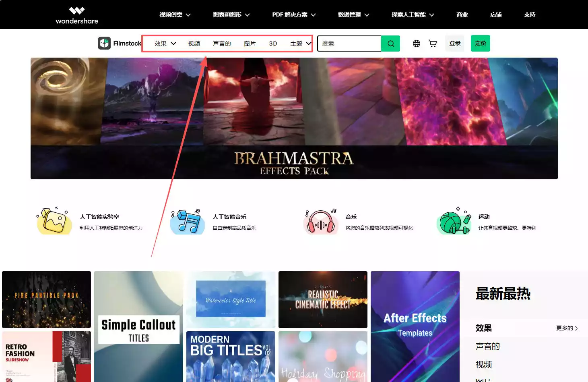Screen dimensions: 588x382
Task: Open the After Effects Templates thumbnail
Action: tap(415, 326)
